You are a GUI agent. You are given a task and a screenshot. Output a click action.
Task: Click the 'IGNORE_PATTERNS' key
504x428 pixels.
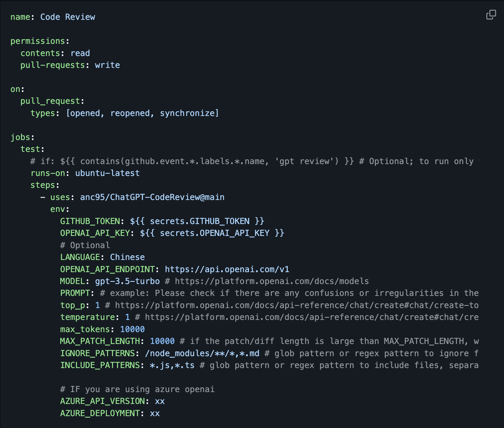[97, 353]
